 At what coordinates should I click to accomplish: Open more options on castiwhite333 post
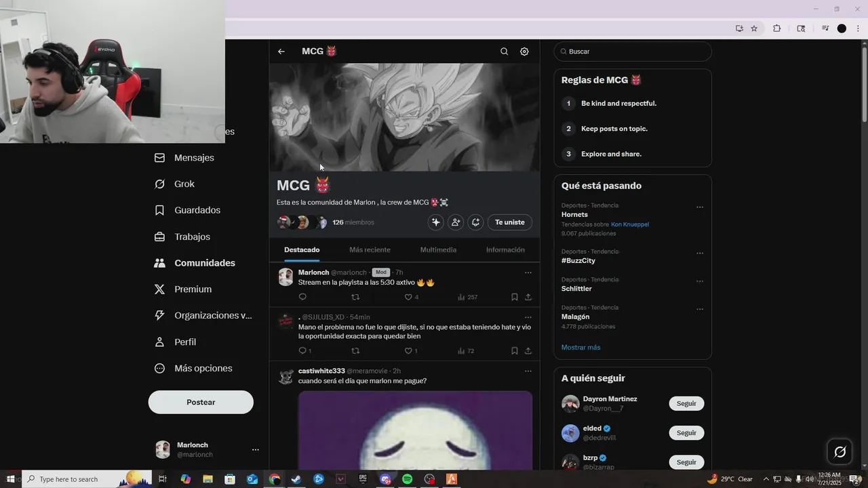pos(528,371)
